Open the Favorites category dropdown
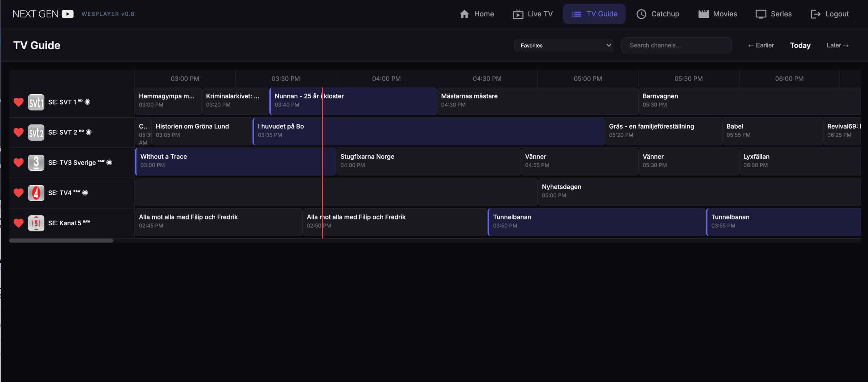 click(564, 45)
